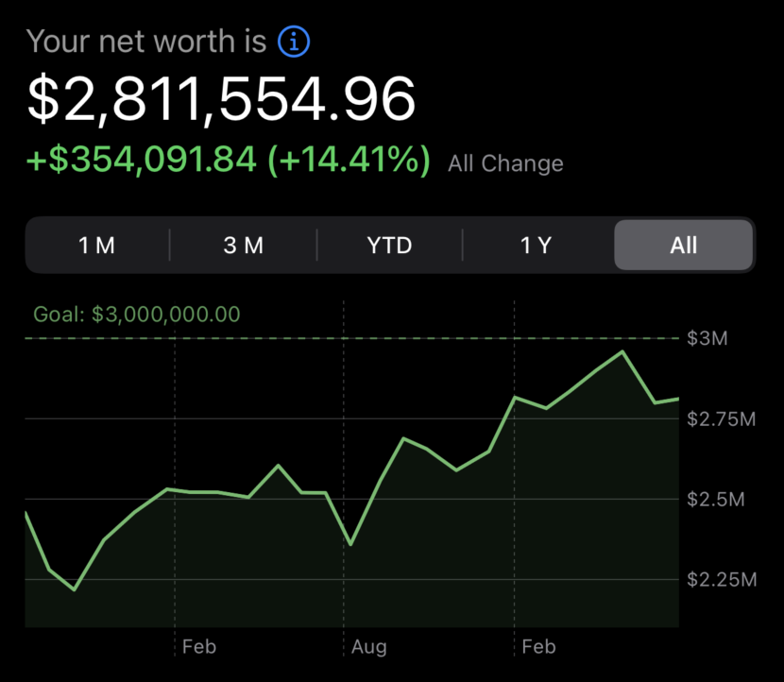Open the net worth info icon
This screenshot has height=682, width=784.
tap(294, 42)
